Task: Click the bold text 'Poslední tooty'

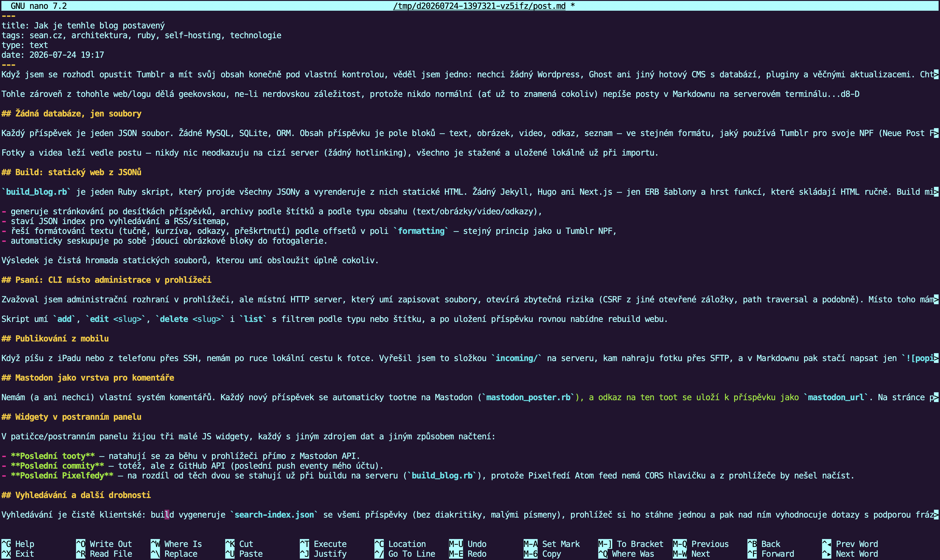Action: (52, 456)
